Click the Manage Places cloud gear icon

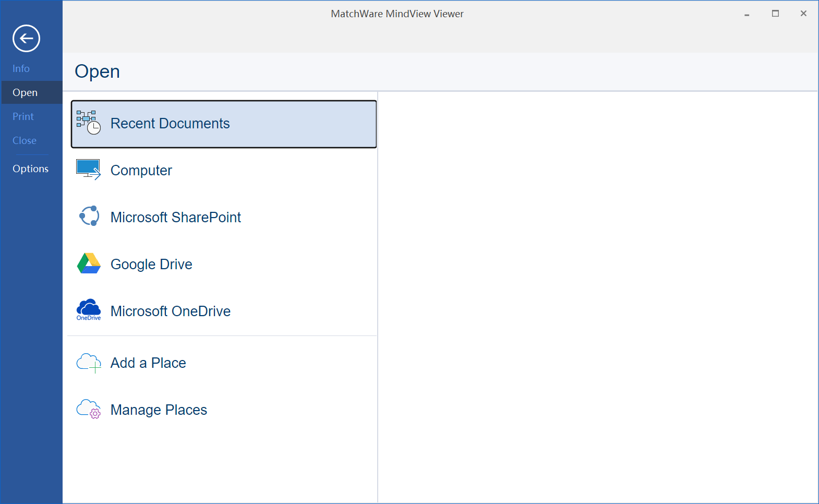coord(89,410)
